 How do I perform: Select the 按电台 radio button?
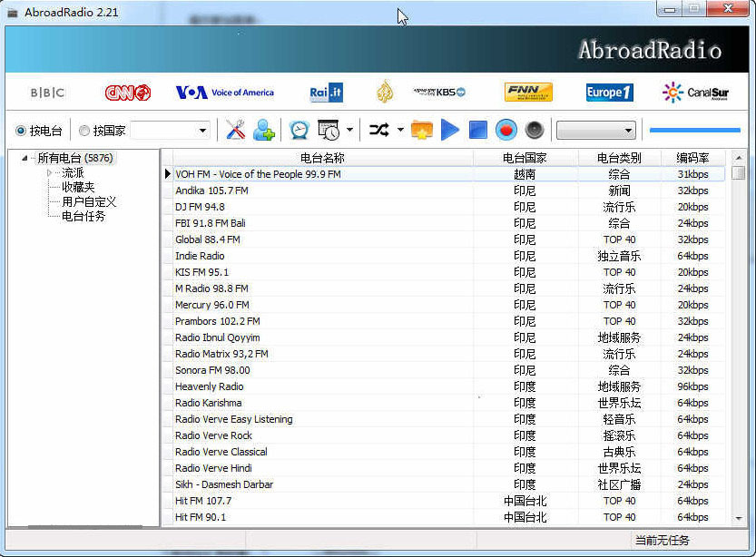21,131
